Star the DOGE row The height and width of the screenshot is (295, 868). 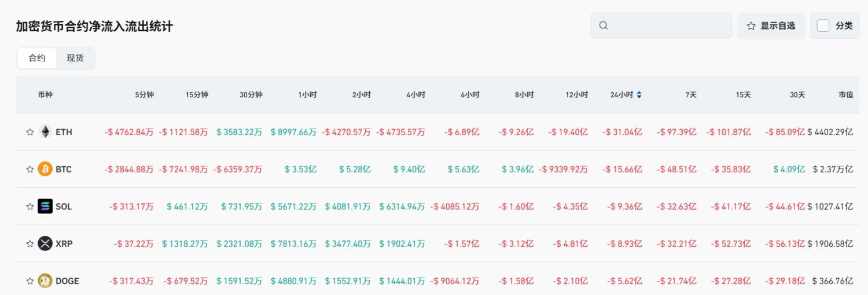click(x=30, y=281)
